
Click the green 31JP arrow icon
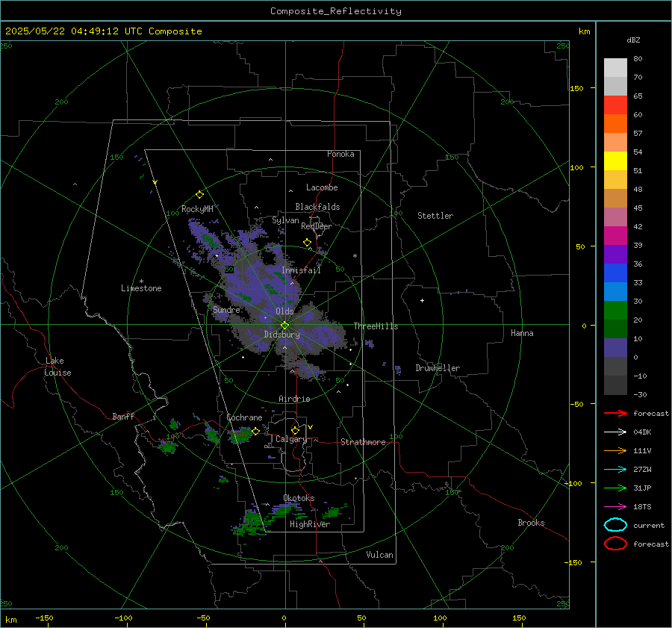tap(615, 488)
